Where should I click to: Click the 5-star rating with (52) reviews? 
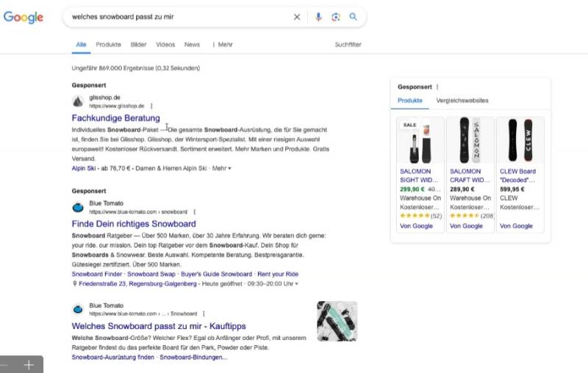(x=420, y=216)
